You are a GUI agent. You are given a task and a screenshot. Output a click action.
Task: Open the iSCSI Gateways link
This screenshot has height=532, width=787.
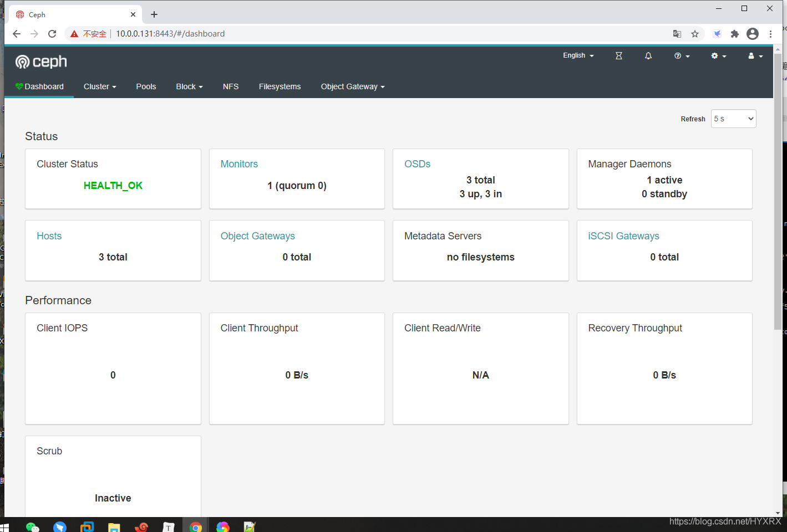point(623,236)
